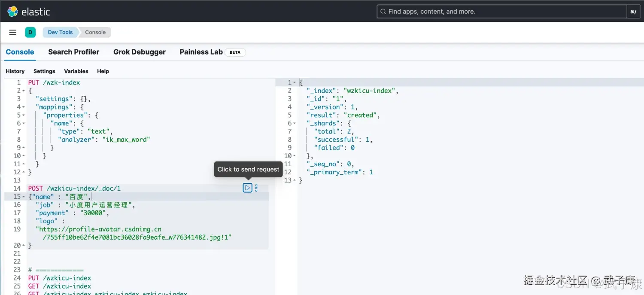This screenshot has height=295, width=644.
Task: Collapse the properties block on line 5
Action: click(x=22, y=115)
